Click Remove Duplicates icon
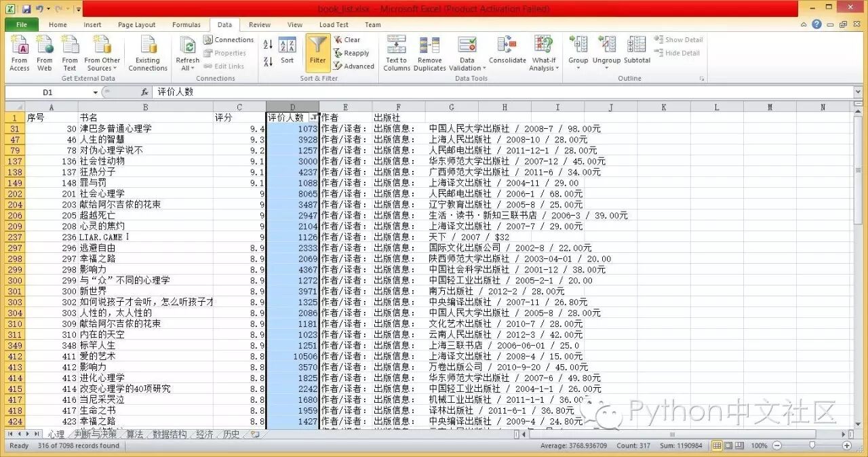Screen dimensions: 868x457 [430, 54]
